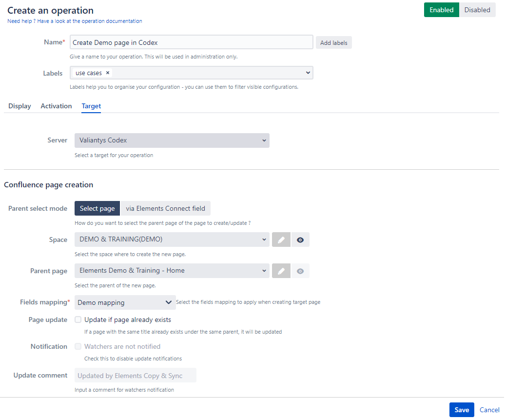Click the pencil icon next to Parent page
This screenshot has height=420, width=505.
[281, 271]
